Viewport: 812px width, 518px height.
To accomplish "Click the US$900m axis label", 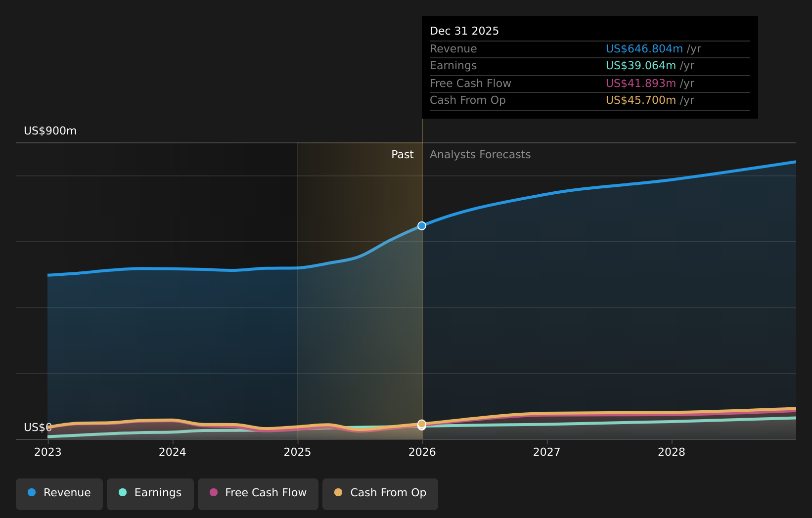I will 49,130.
